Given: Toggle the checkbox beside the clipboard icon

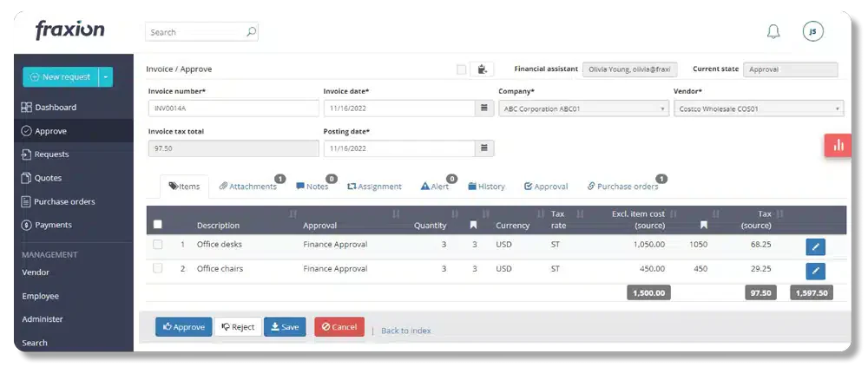Looking at the screenshot, I should [461, 69].
